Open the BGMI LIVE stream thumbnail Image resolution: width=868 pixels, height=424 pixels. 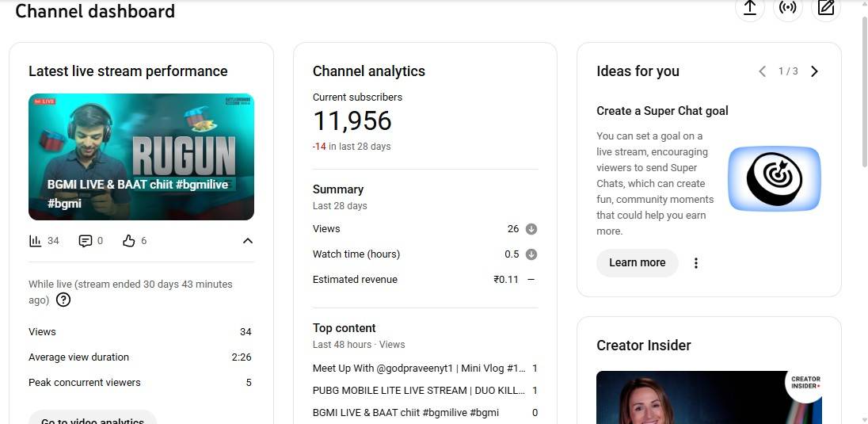(x=141, y=157)
